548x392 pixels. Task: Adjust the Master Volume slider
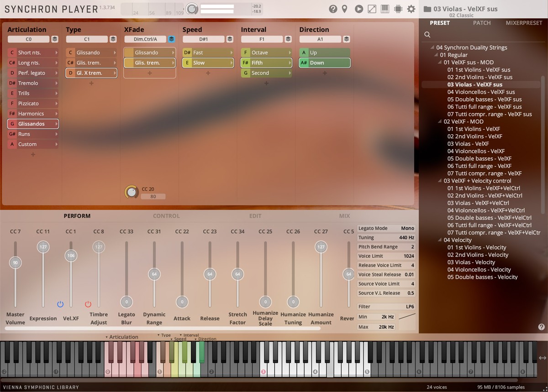pos(15,262)
